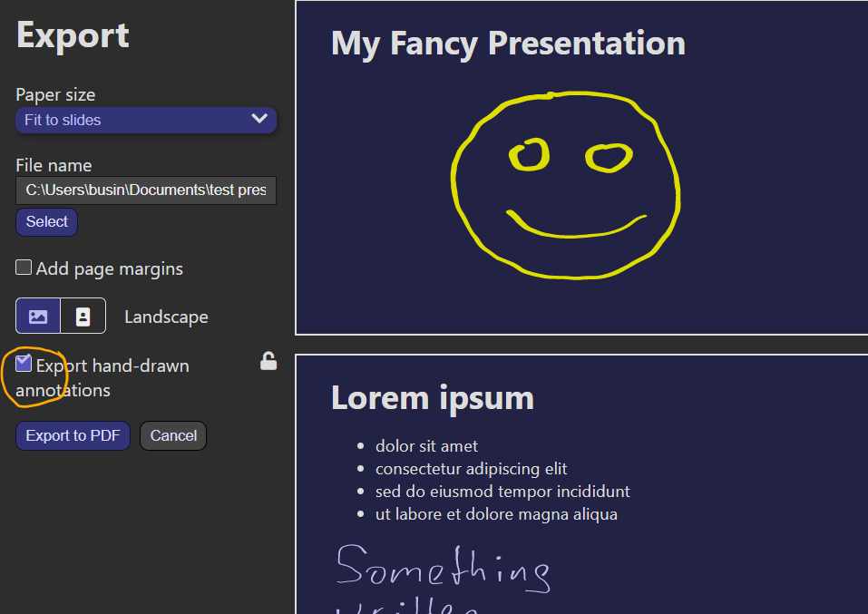Select the landscape orientation icon
The image size is (868, 614).
pyautogui.click(x=37, y=316)
